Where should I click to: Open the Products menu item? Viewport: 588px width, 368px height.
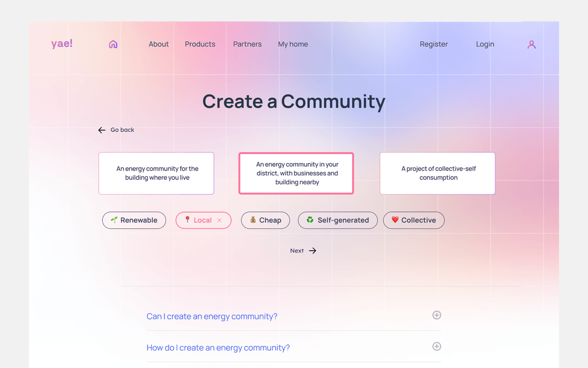point(200,44)
